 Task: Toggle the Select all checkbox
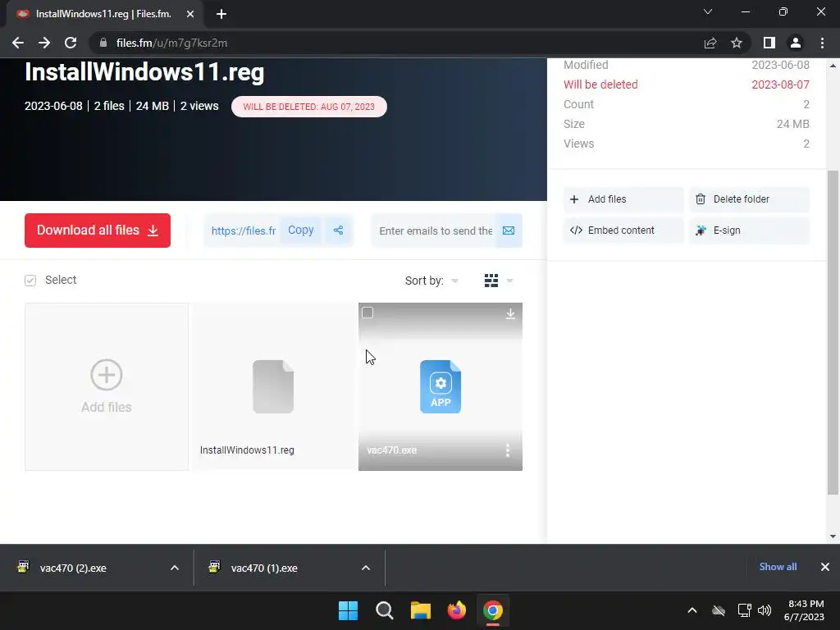[30, 281]
